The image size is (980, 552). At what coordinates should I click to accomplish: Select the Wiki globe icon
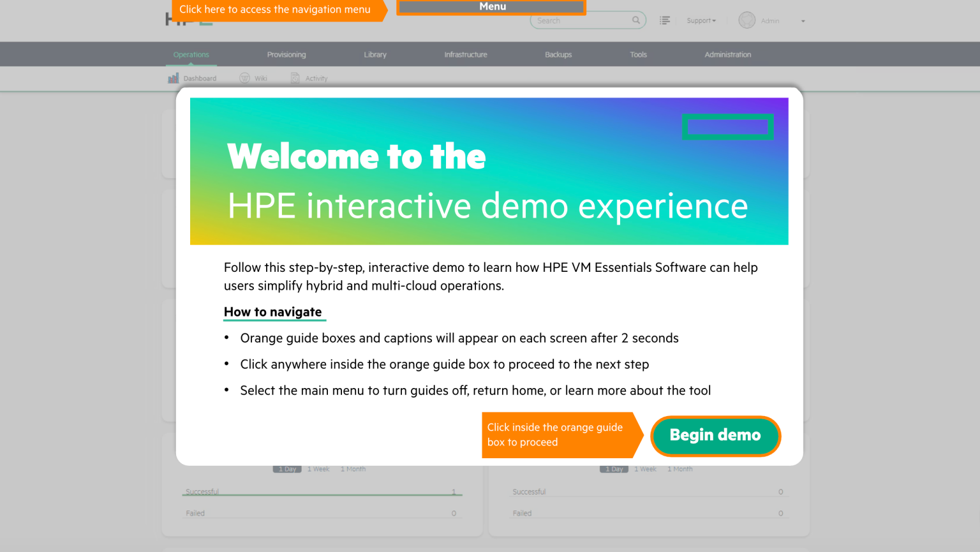(244, 78)
